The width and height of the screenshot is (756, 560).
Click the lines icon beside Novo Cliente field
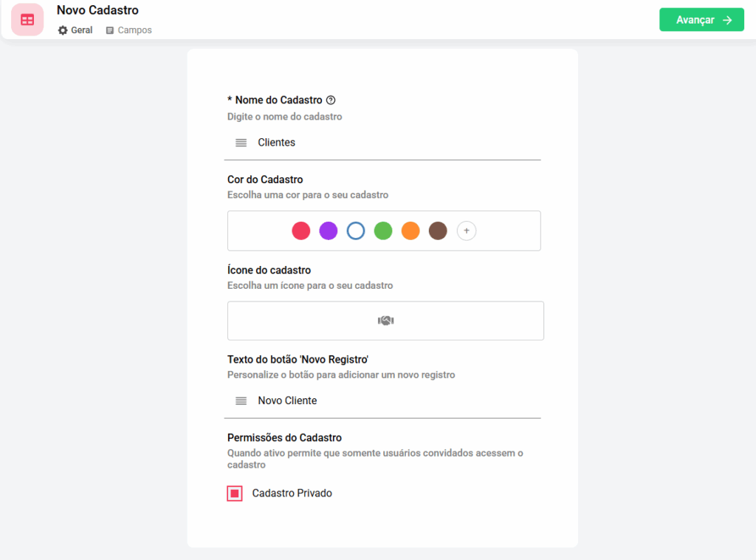[241, 400]
